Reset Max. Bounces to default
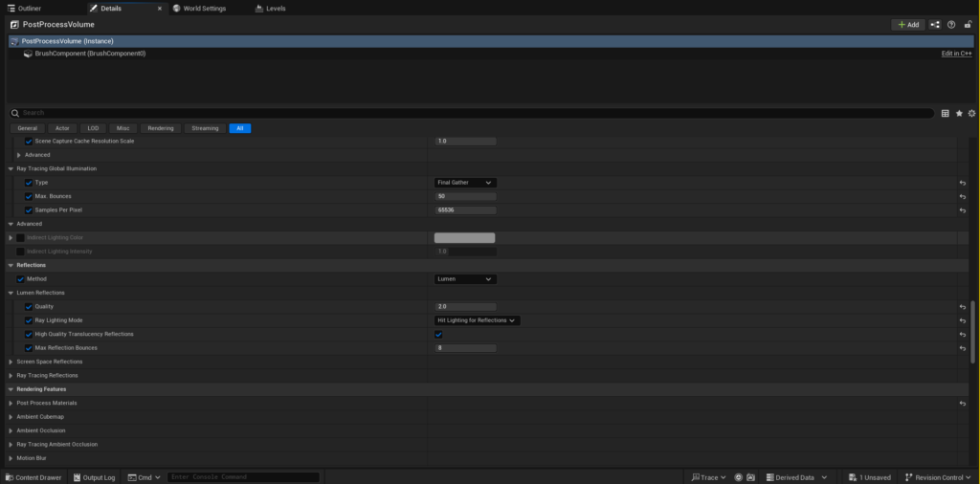The height and width of the screenshot is (484, 980). (963, 197)
